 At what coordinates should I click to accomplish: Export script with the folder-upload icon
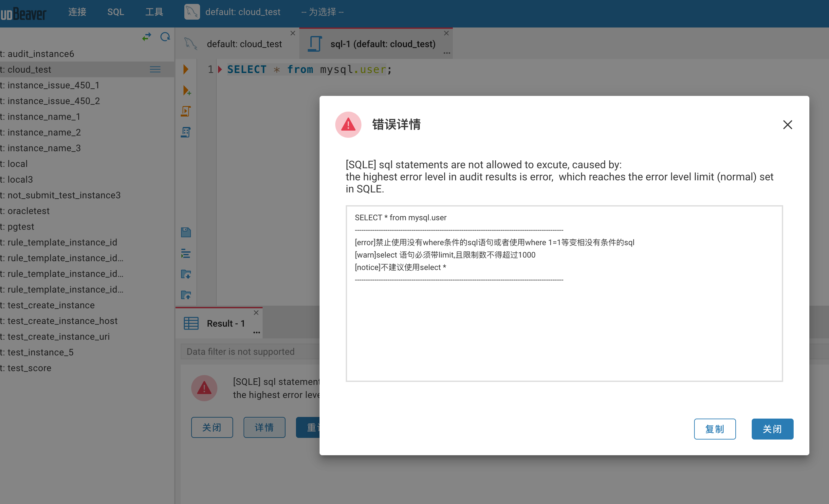click(186, 295)
